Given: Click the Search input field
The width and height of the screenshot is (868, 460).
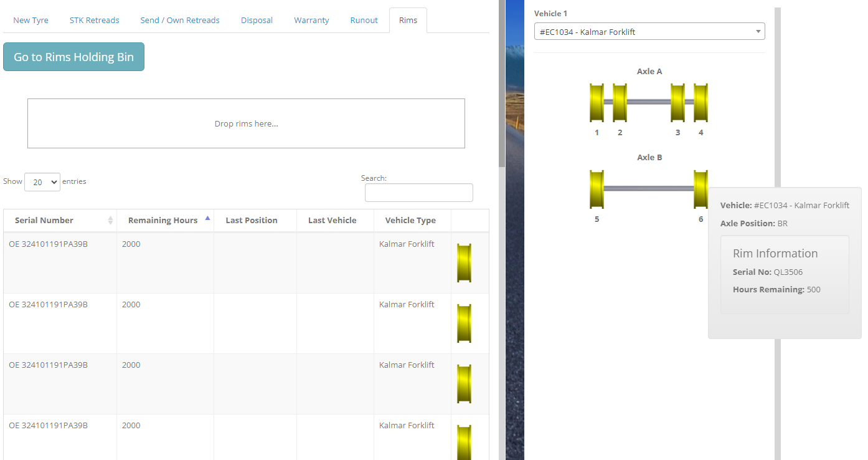Looking at the screenshot, I should [418, 193].
